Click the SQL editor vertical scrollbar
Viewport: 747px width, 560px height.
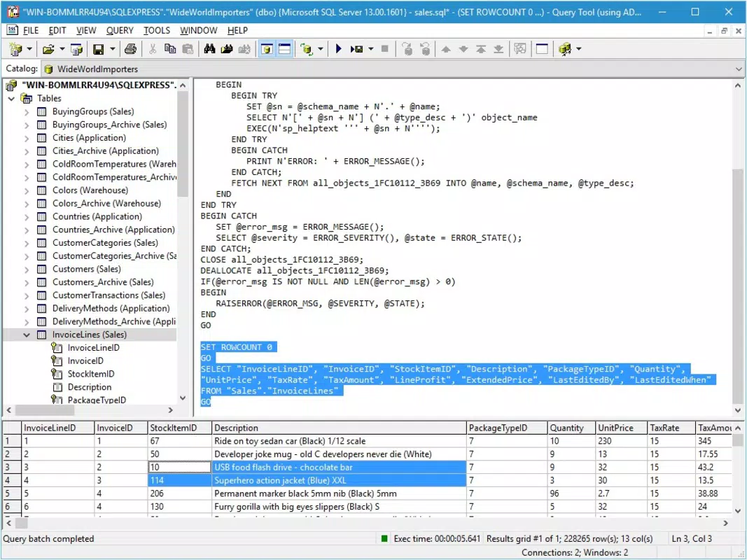(x=737, y=248)
